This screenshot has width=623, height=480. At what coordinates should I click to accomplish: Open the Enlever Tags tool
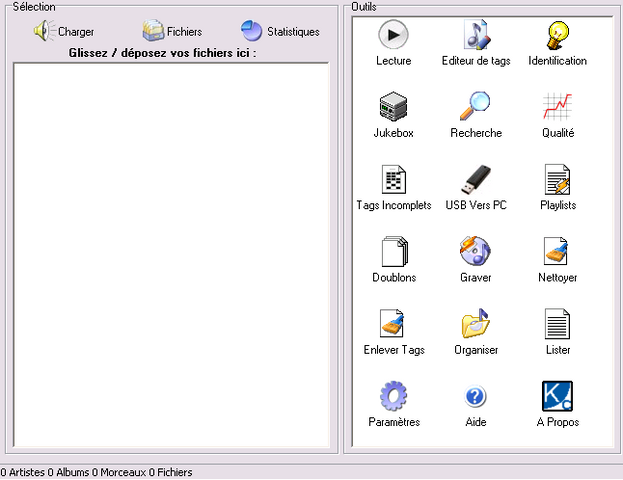[x=393, y=332]
